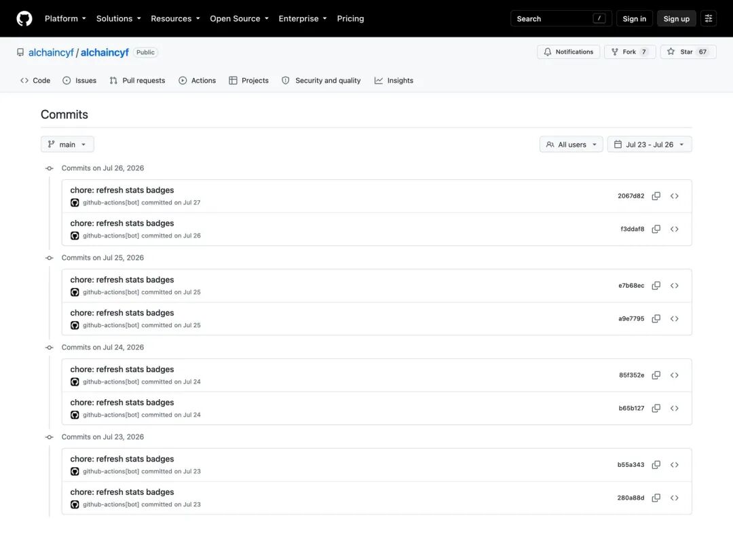Click the 'Commits on Jul 25, 2026' heading
The height and width of the screenshot is (560, 733).
coord(102,258)
